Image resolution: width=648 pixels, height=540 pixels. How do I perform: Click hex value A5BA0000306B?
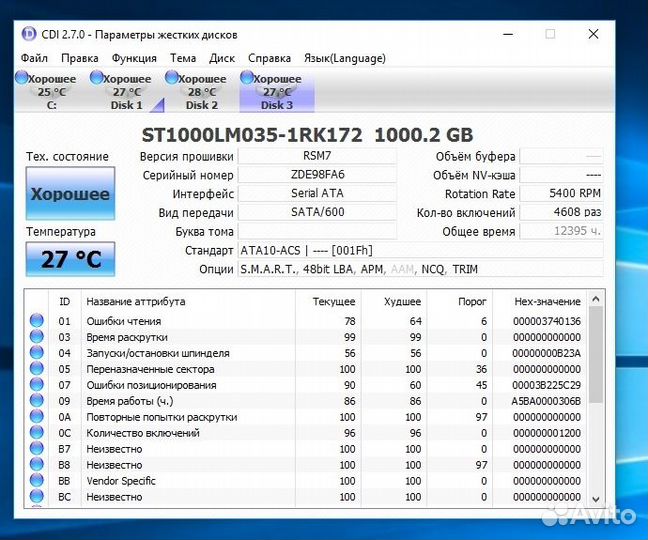pyautogui.click(x=546, y=401)
